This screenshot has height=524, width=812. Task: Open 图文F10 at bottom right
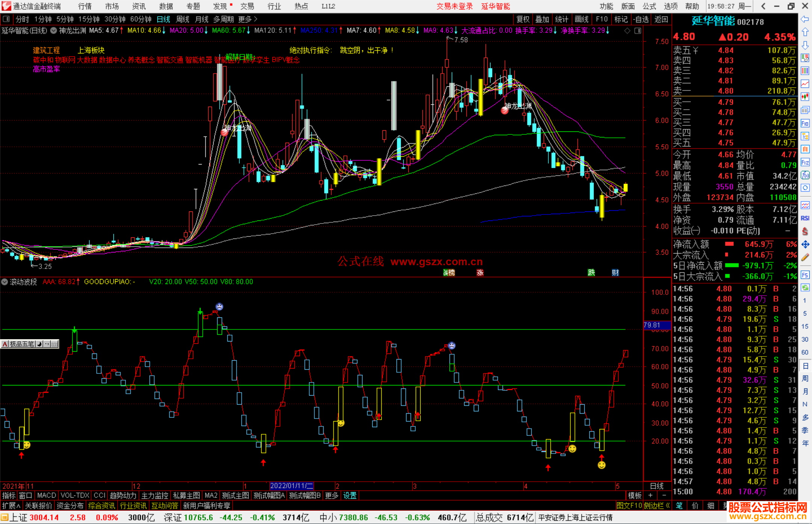629,506
